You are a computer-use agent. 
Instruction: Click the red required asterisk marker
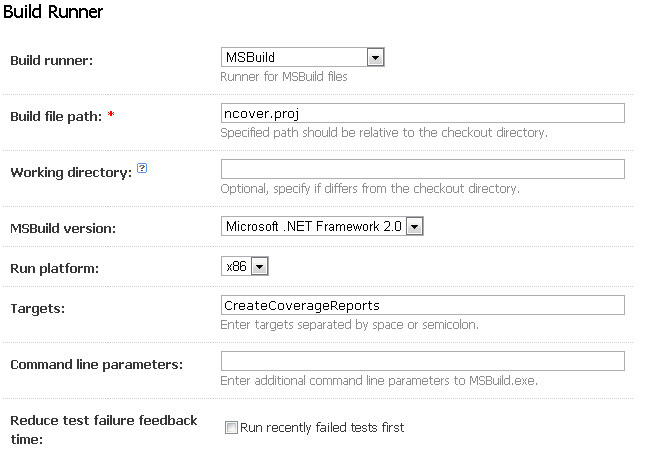[111, 117]
